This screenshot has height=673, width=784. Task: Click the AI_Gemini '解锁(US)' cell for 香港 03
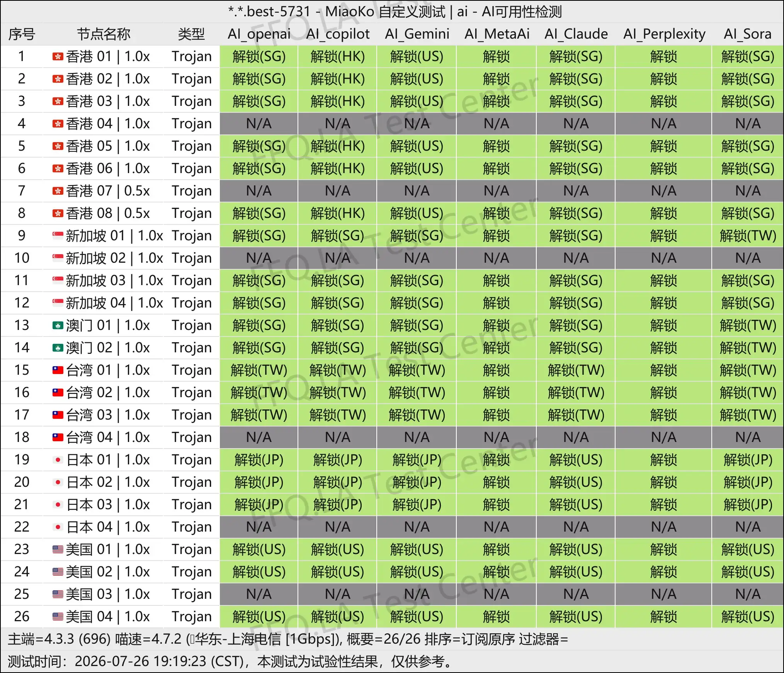[417, 102]
